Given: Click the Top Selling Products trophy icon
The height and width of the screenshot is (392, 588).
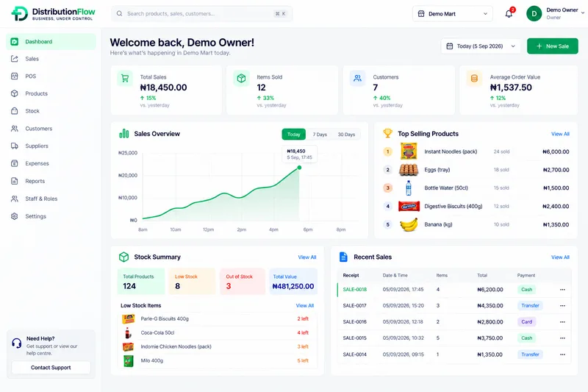Looking at the screenshot, I should (387, 133).
